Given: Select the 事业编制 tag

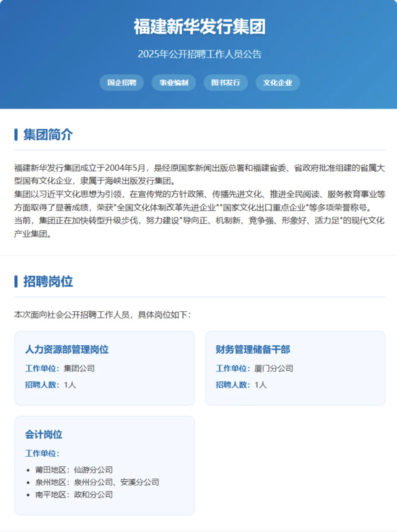Looking at the screenshot, I should point(174,83).
